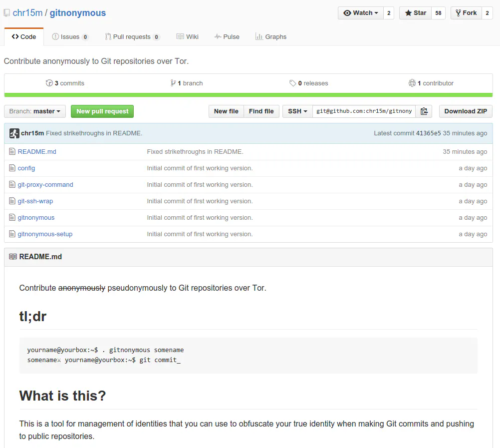The height and width of the screenshot is (448, 500).
Task: Click the New file button
Action: click(226, 111)
